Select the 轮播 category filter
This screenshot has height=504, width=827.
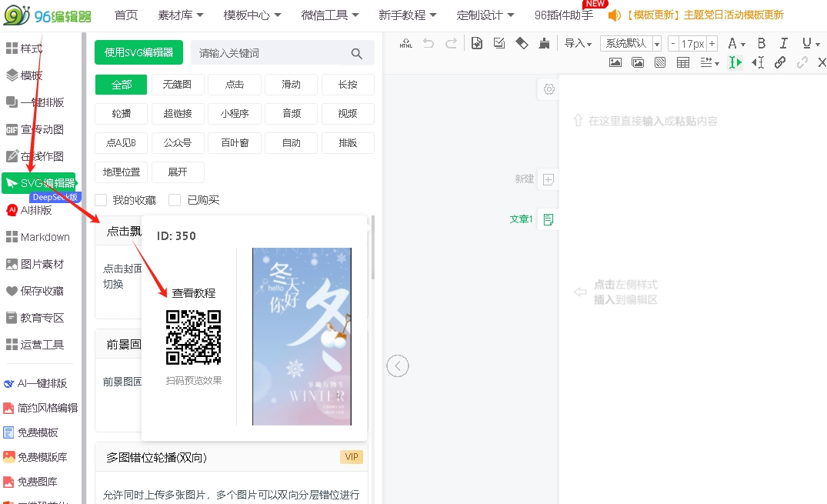tap(121, 114)
